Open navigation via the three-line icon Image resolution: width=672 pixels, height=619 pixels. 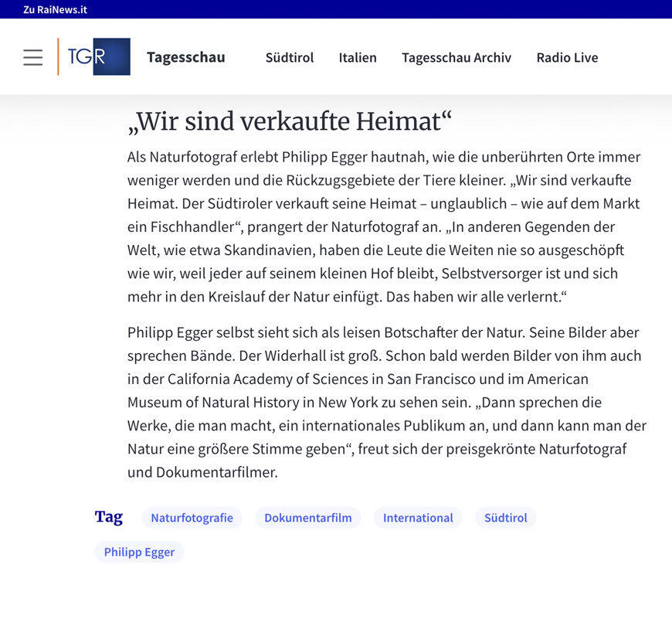[x=32, y=57]
